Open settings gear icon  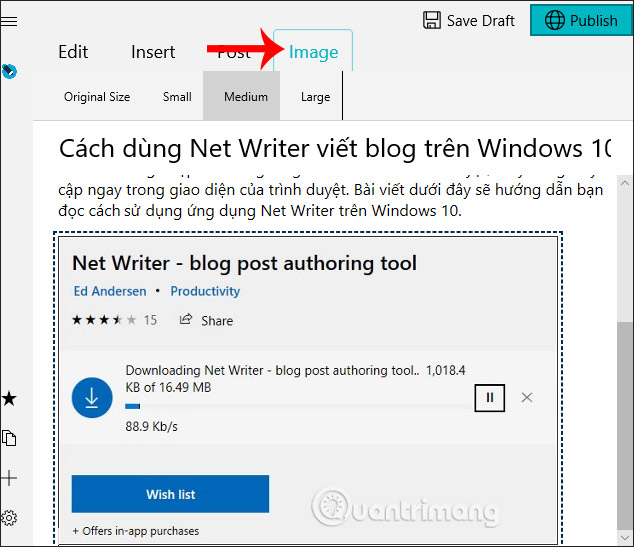9,518
